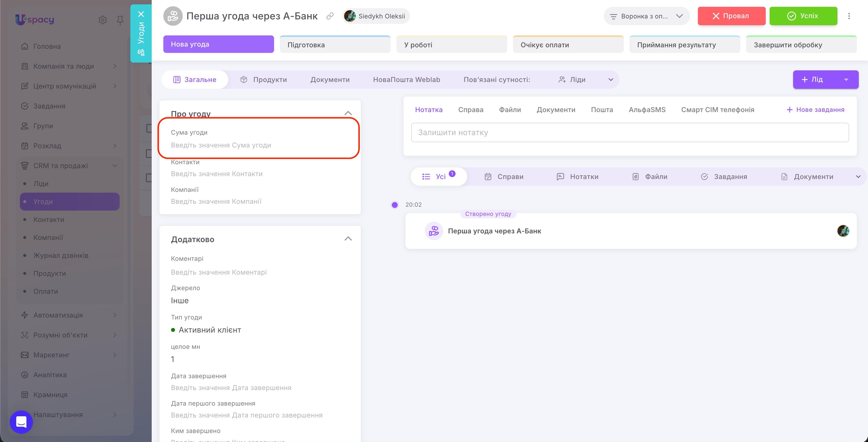Open Завдання in the sidebar
The height and width of the screenshot is (442, 868).
(x=49, y=106)
